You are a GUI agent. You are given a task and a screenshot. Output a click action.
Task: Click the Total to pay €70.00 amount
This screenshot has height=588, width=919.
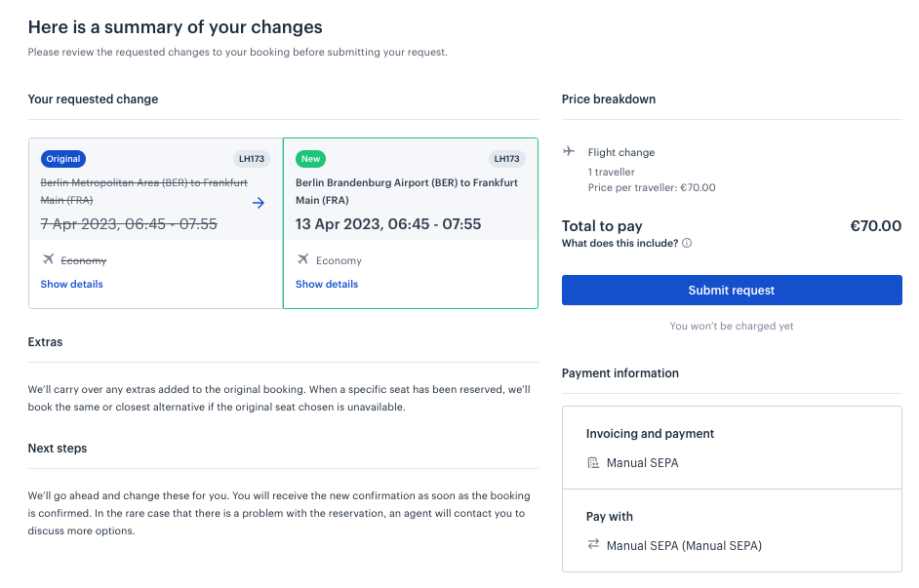(x=876, y=226)
